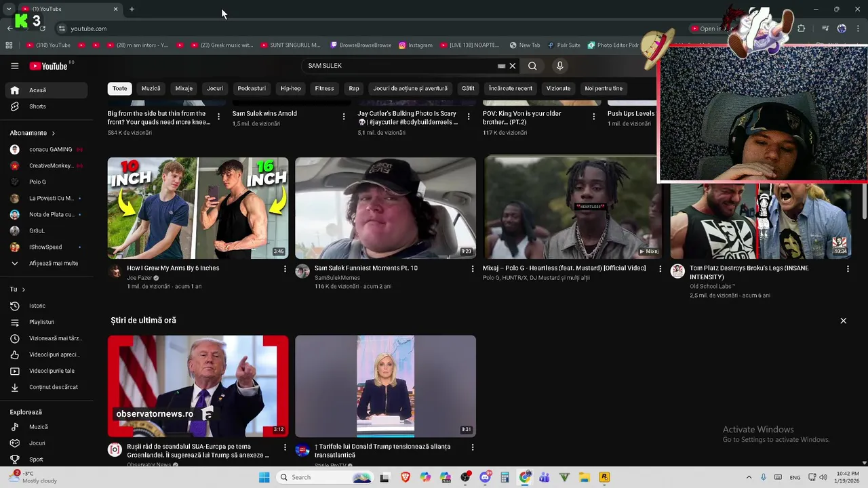Open Conținut descărcat downloads
The image size is (868, 488).
[x=45, y=387]
